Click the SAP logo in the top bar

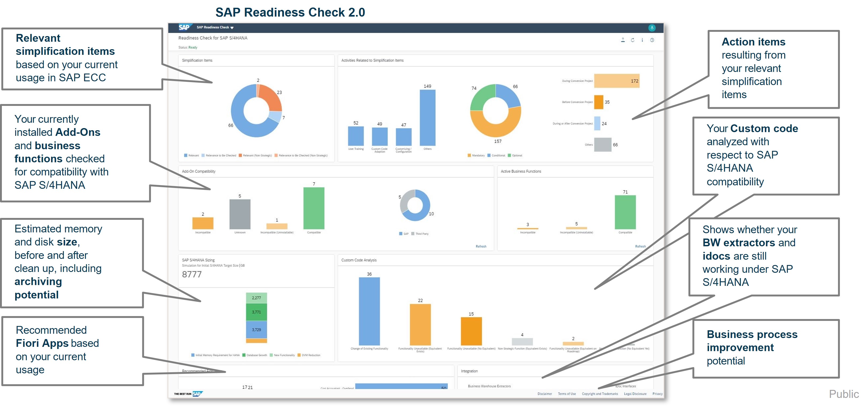184,27
